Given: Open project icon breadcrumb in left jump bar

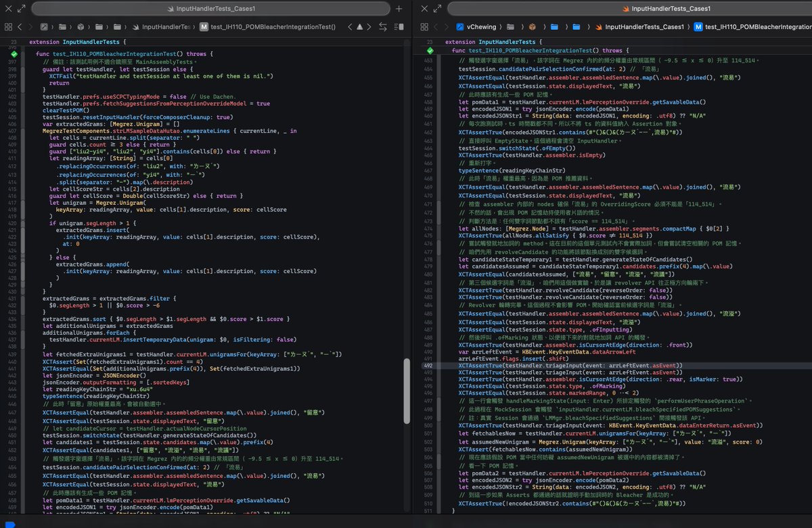Looking at the screenshot, I should pos(45,27).
